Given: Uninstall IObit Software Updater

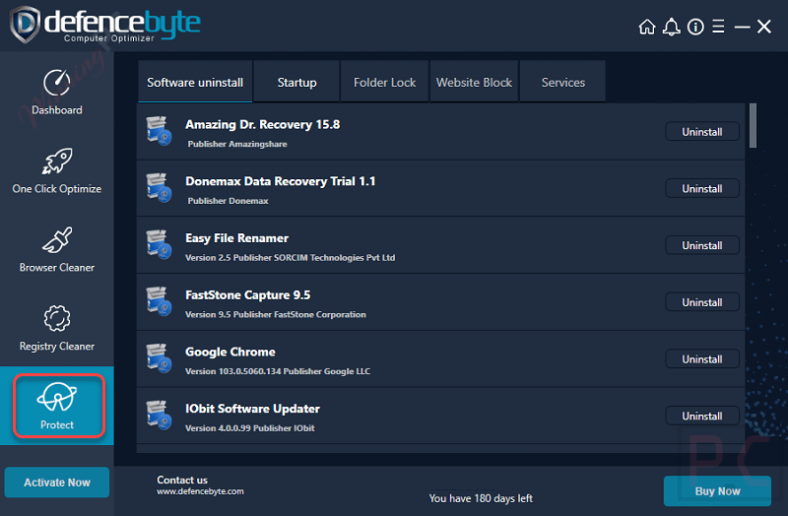Looking at the screenshot, I should [702, 416].
